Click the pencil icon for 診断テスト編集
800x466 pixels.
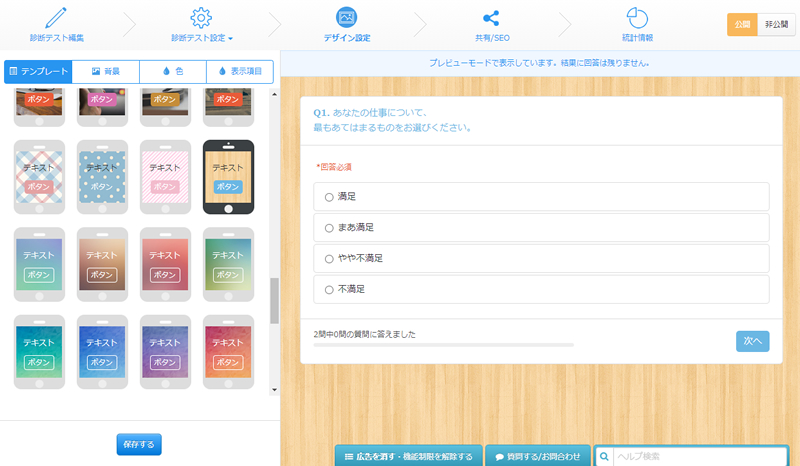coord(55,18)
